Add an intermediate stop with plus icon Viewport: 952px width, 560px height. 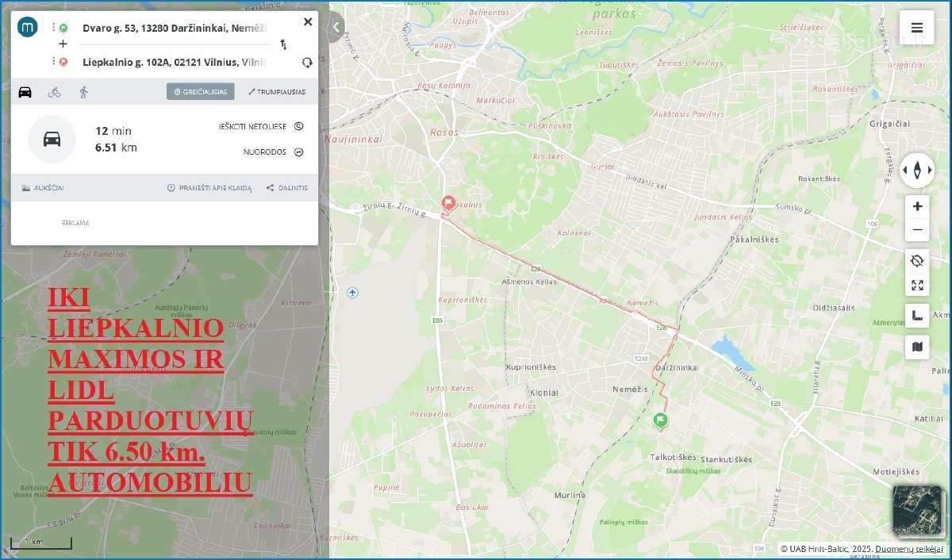click(63, 44)
